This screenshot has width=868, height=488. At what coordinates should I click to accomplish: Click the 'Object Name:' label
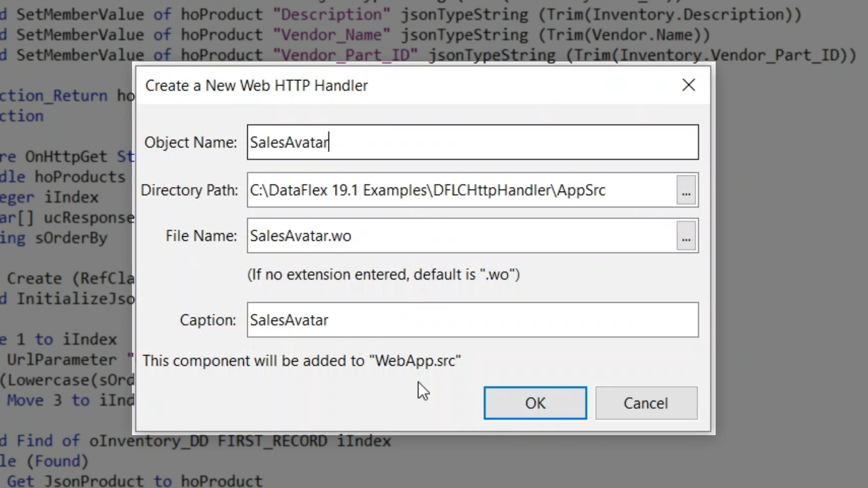190,142
